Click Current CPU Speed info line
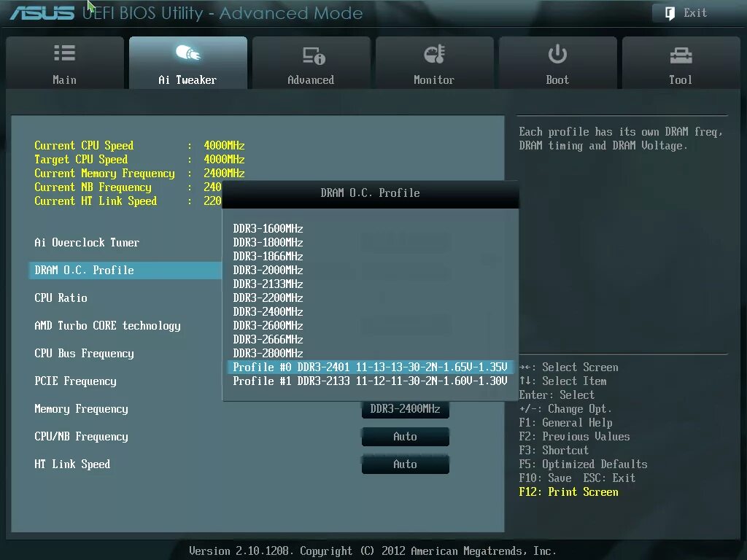The image size is (747, 560). [x=139, y=145]
